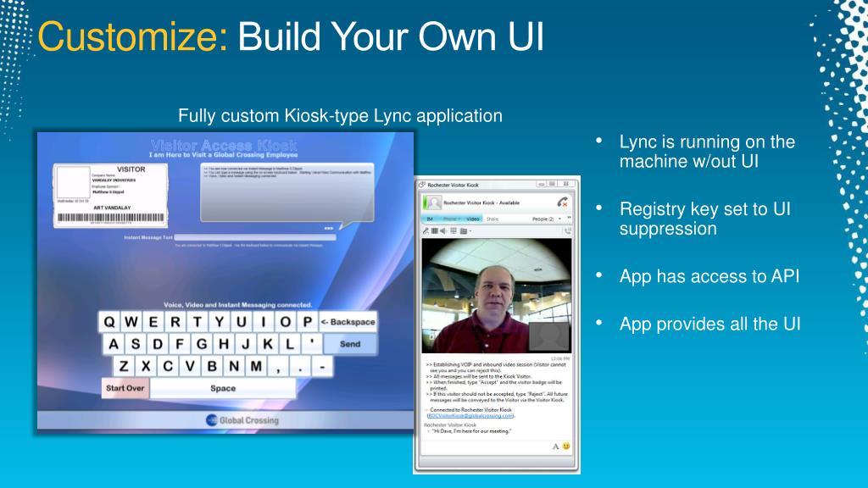Click the incoming video of the visitor

click(x=497, y=296)
